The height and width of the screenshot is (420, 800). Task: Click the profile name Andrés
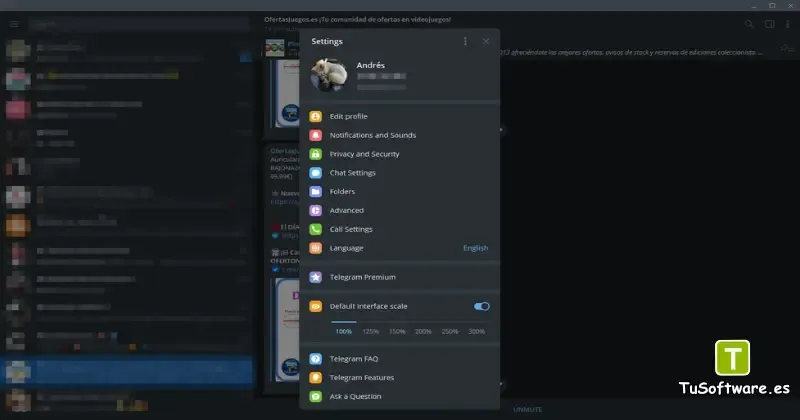point(370,65)
